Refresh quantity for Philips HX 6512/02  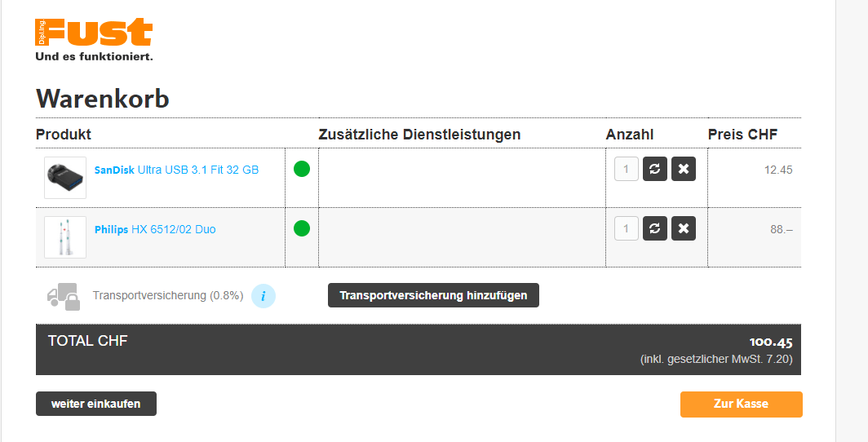(654, 229)
